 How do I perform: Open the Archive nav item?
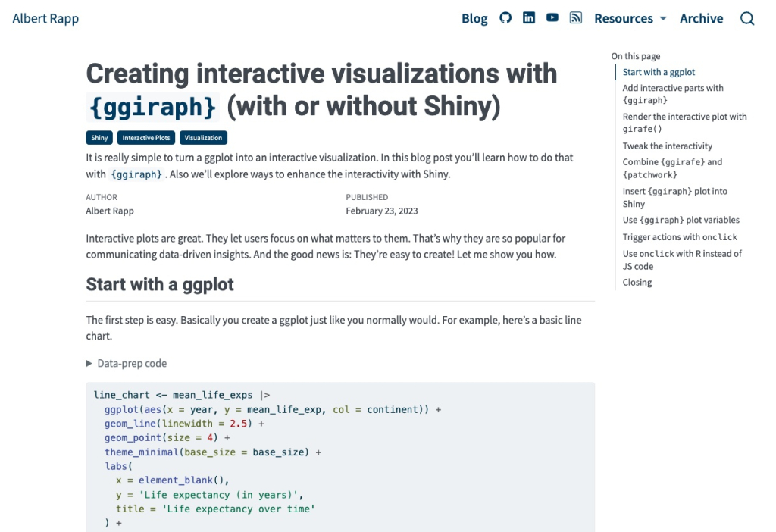point(701,19)
